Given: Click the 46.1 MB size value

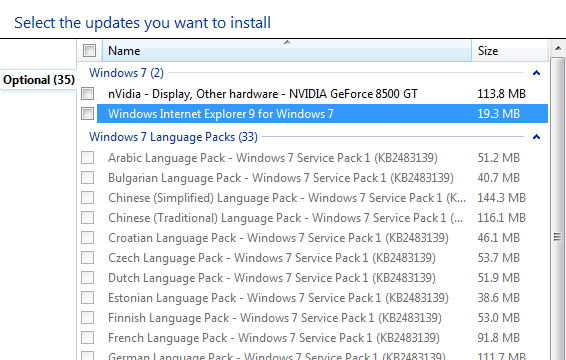Looking at the screenshot, I should [x=498, y=238].
